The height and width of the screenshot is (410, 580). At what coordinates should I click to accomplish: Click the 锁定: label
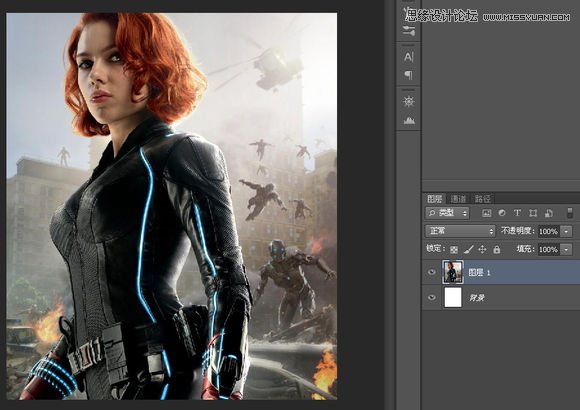pos(436,249)
